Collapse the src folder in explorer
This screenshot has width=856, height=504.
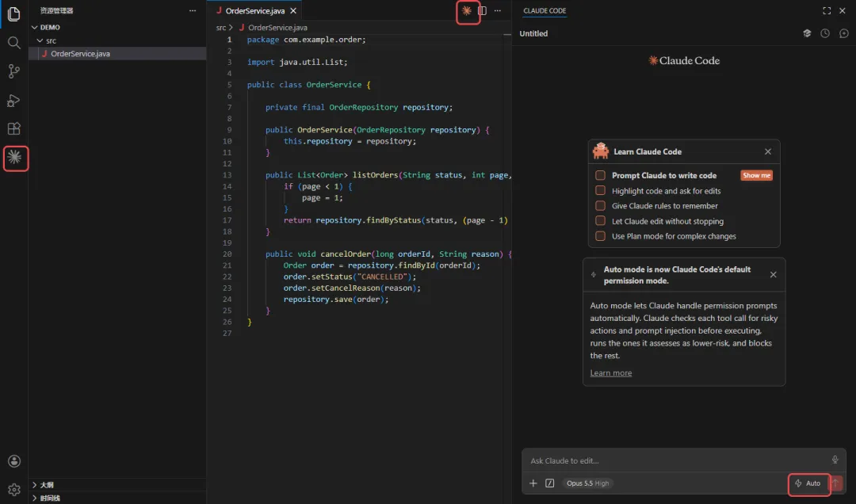click(40, 40)
